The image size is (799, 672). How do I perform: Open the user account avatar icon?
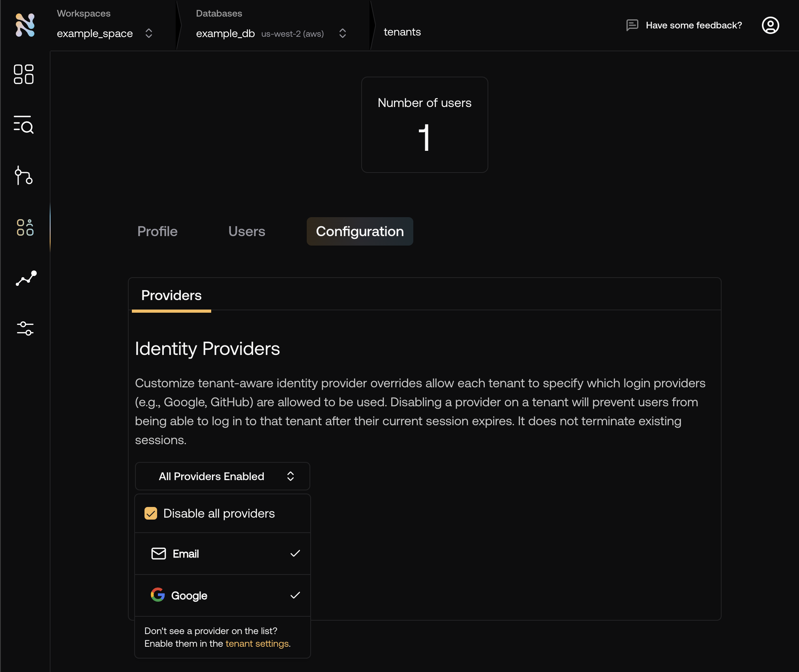point(770,25)
